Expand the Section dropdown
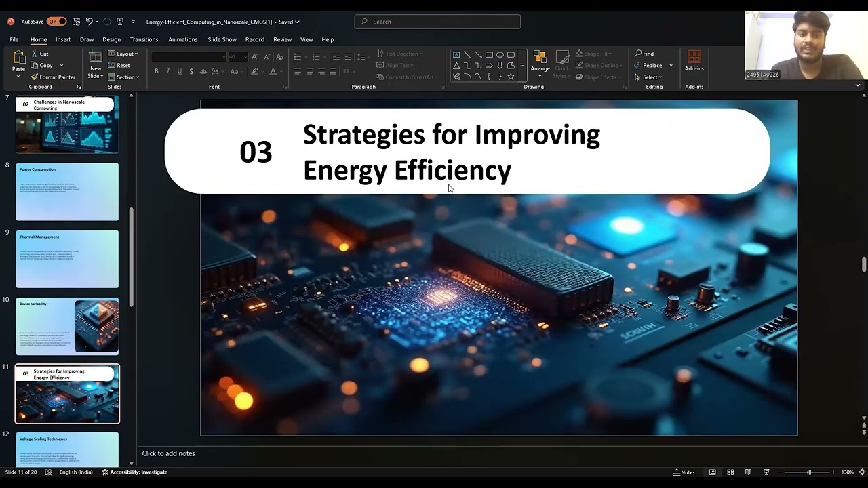This screenshot has height=488, width=868. point(123,77)
